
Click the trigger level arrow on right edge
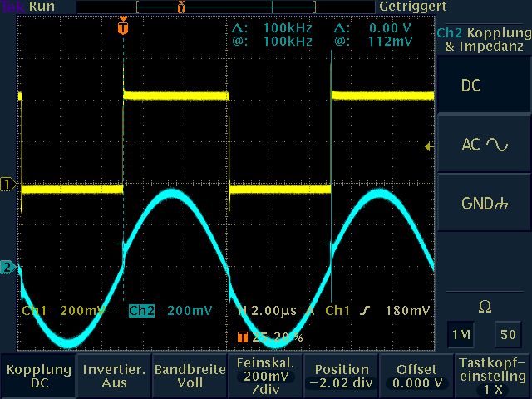click(x=429, y=147)
